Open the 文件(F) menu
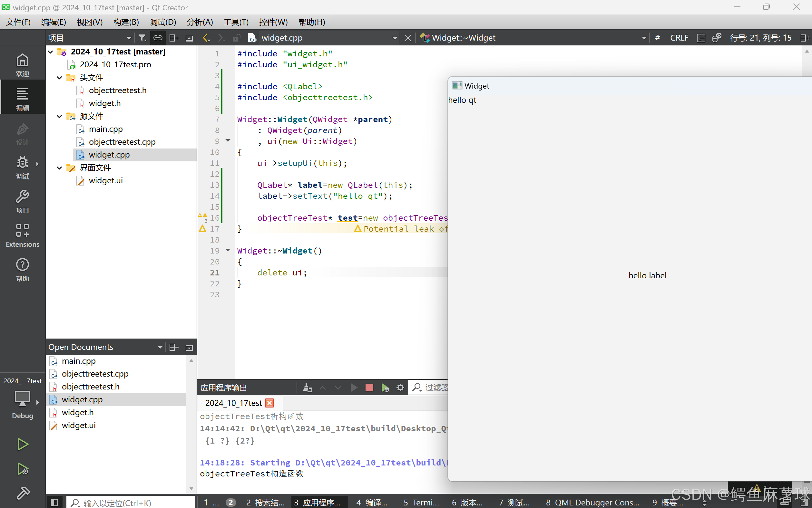This screenshot has width=812, height=508. tap(18, 22)
